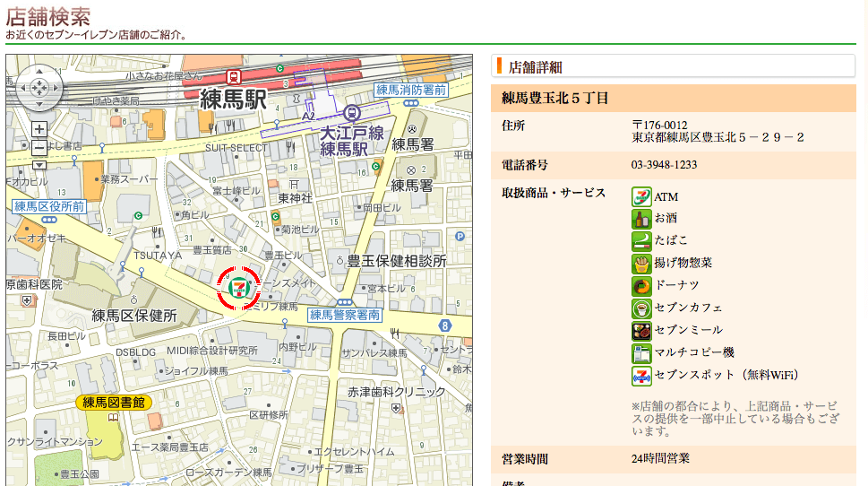Click the たばこ (tobacco) cigarette icon
The image size is (868, 486).
[x=641, y=240]
